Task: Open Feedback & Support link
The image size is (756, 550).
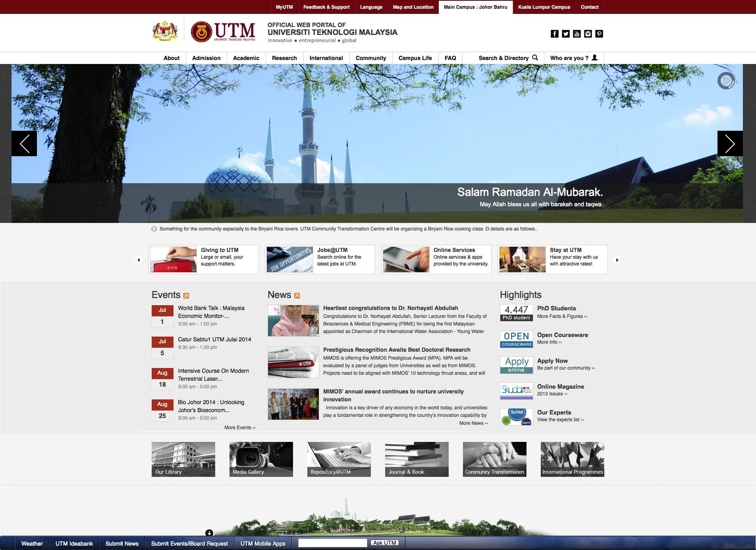Action: point(326,7)
